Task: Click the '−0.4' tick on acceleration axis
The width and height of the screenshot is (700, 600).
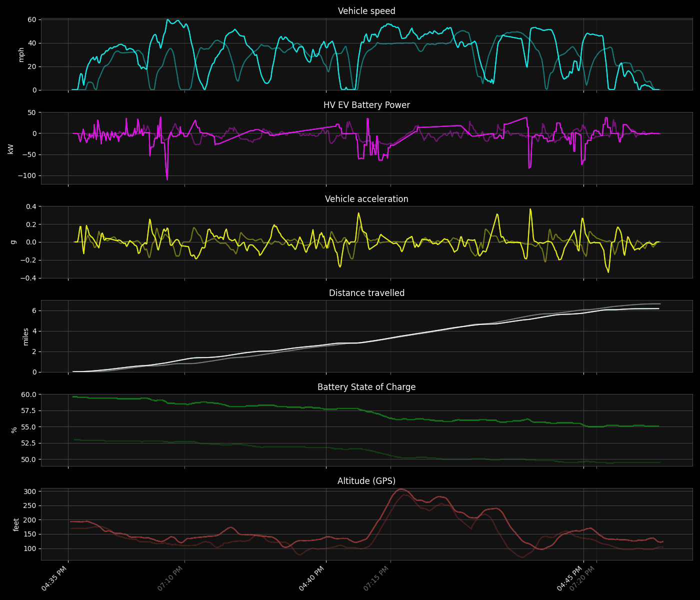Action: point(29,278)
